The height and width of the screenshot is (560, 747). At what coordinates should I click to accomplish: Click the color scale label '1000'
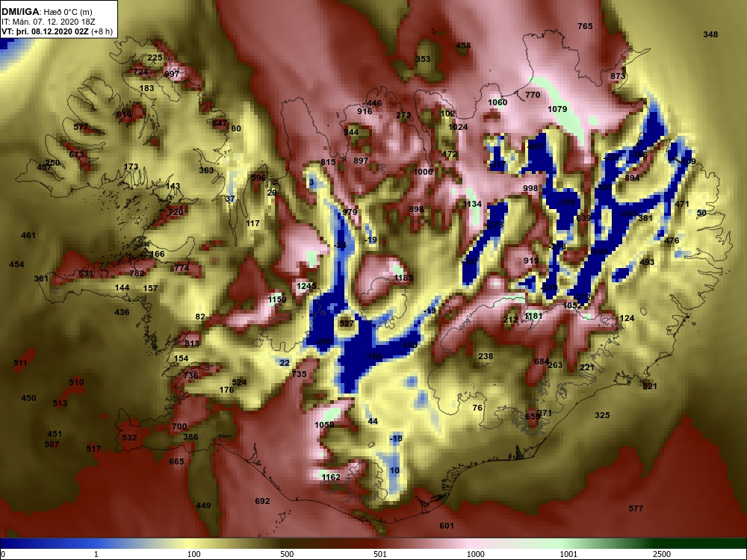click(x=475, y=554)
